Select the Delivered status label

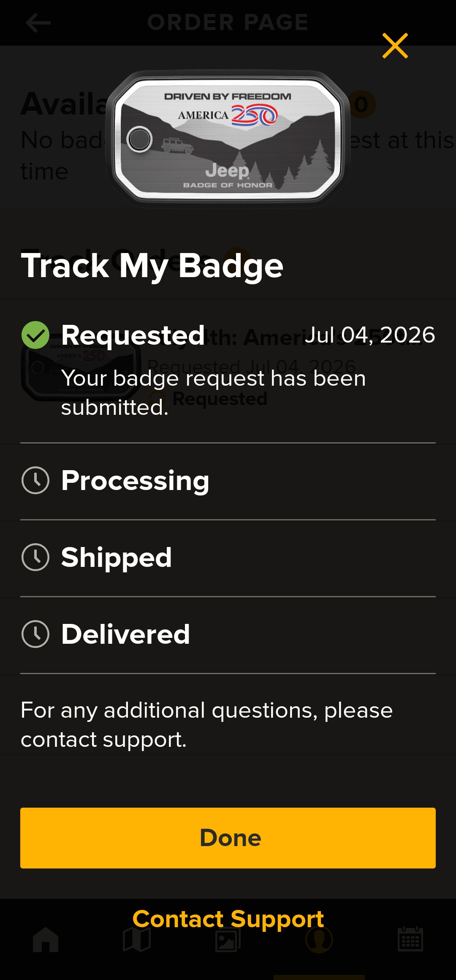coord(126,634)
